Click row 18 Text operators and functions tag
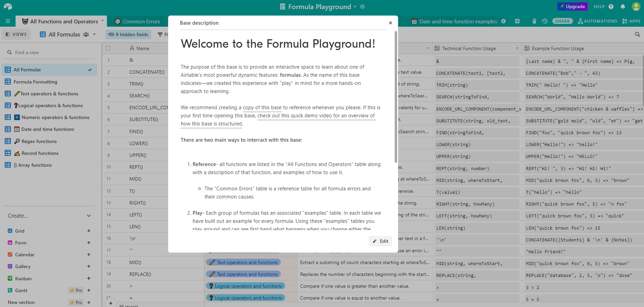Screen dimensions: 644x307 [x=243, y=262]
